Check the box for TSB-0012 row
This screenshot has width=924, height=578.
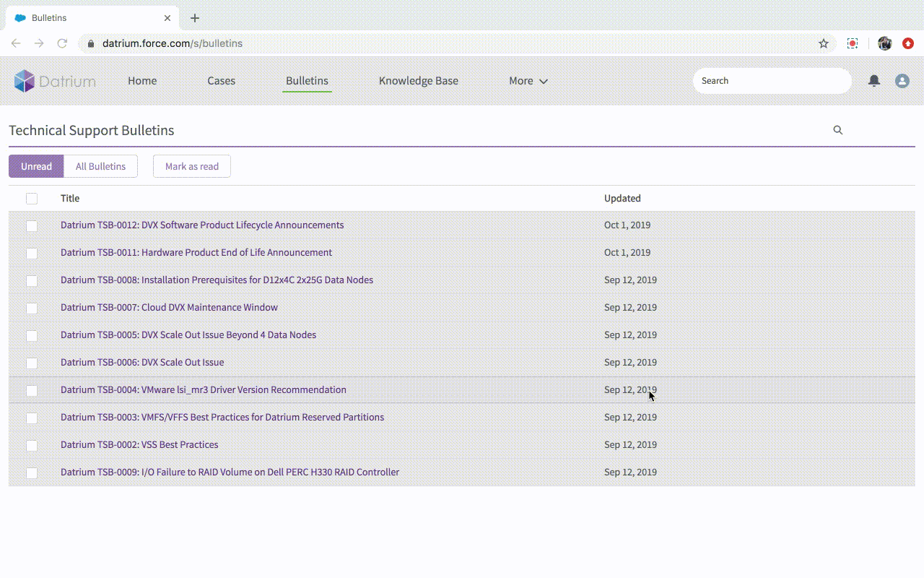point(32,226)
